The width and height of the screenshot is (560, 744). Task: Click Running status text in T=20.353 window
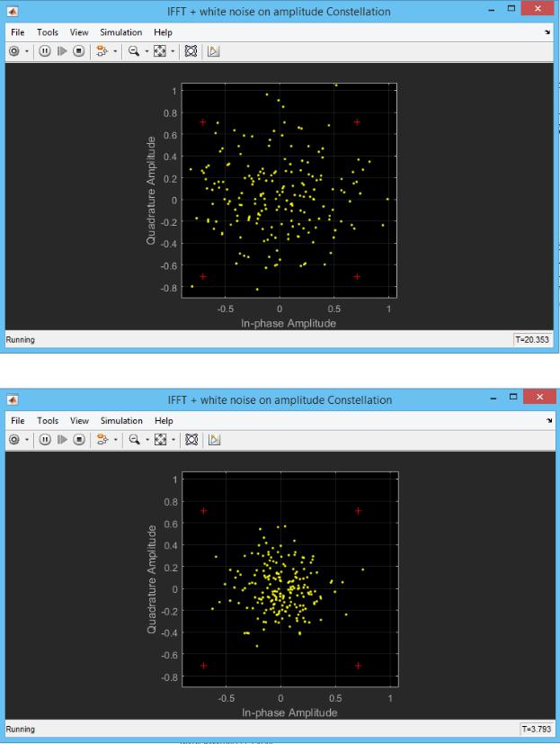(20, 340)
